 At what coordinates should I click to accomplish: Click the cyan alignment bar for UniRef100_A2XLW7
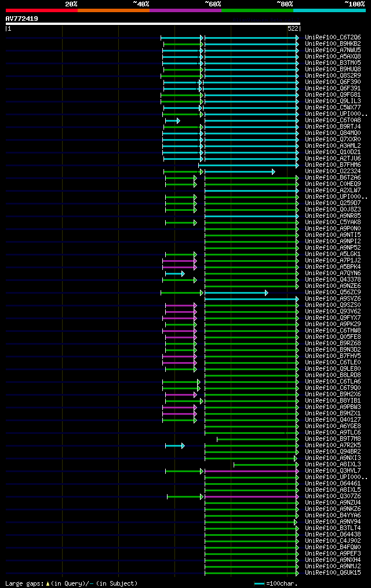[252, 191]
